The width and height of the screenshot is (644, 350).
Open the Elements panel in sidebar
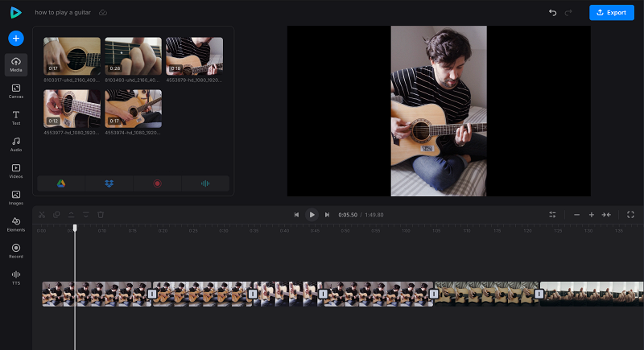tap(16, 224)
